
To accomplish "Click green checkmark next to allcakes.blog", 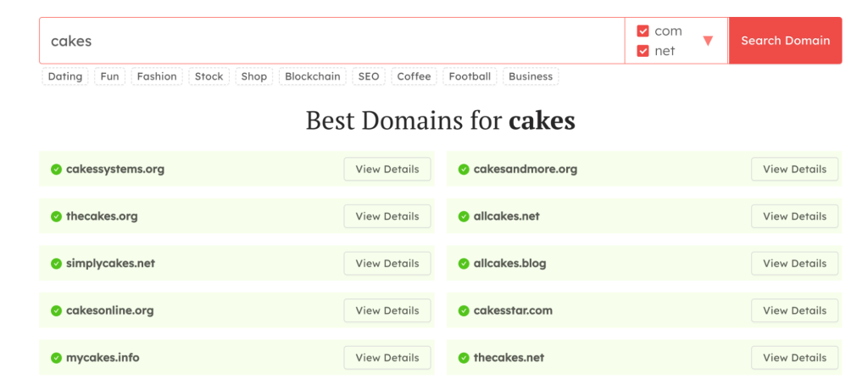I will pos(464,264).
